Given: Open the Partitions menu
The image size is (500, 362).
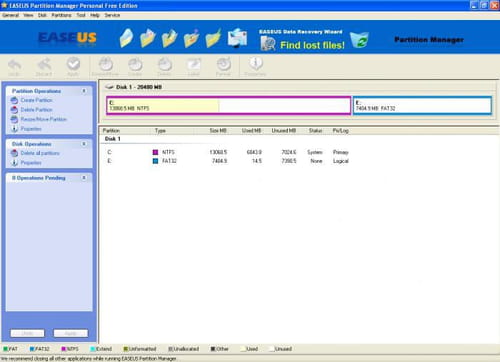Looking at the screenshot, I should [61, 15].
